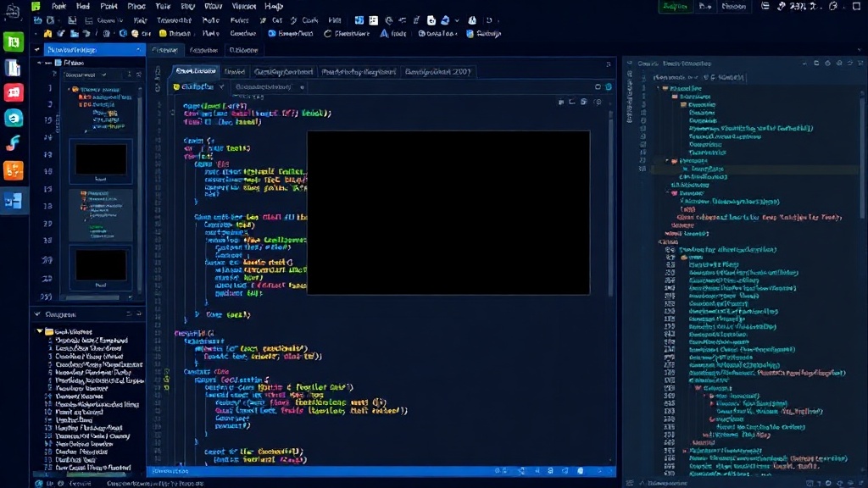Select the first editor tab with white underlined label
Image resolution: width=868 pixels, height=488 pixels.
point(196,71)
